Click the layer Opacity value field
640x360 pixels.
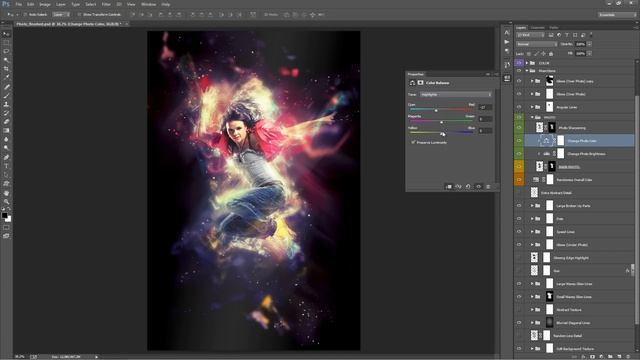(580, 44)
